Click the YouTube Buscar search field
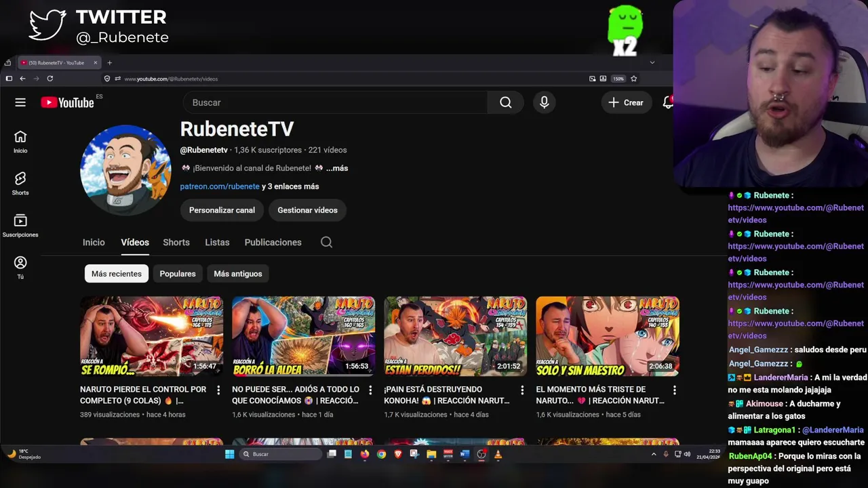 335,102
